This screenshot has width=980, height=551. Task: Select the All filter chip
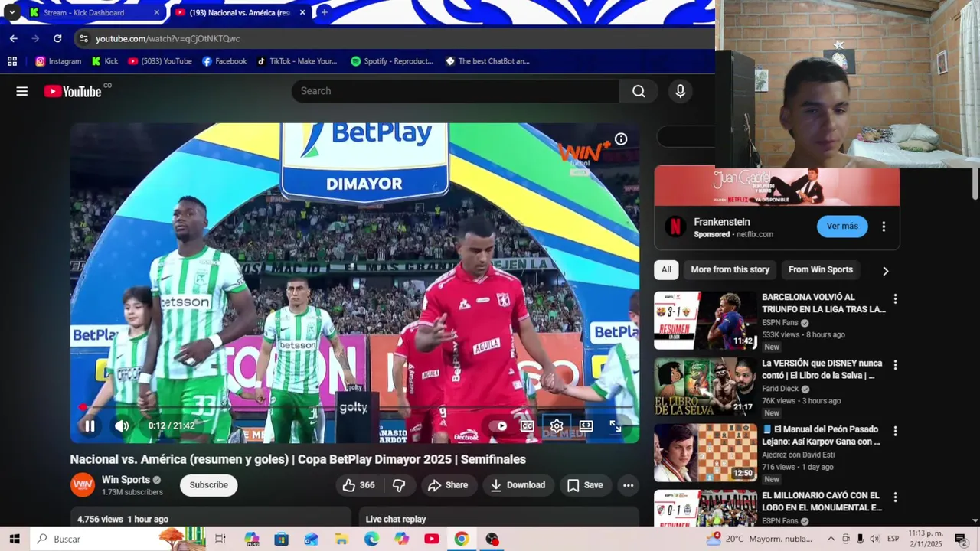point(666,269)
